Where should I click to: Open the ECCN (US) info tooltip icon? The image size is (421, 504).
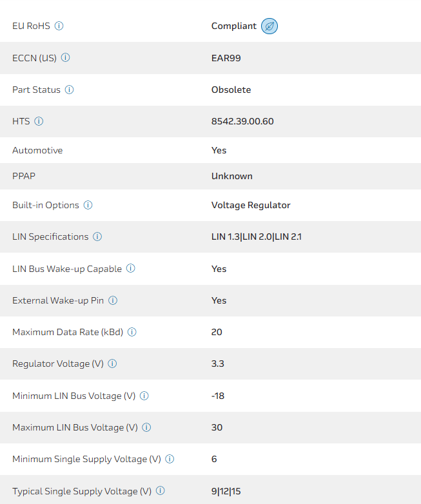(x=65, y=58)
